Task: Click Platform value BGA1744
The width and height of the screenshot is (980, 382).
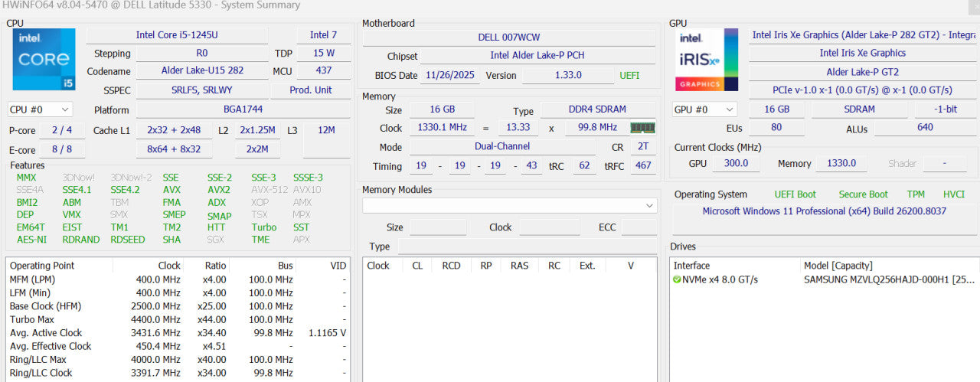Action: coord(243,109)
